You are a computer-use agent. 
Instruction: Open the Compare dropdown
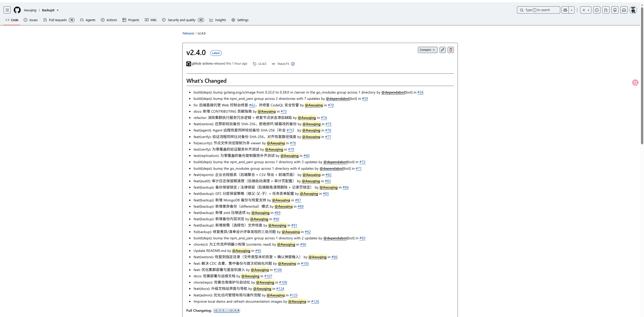[x=428, y=50]
